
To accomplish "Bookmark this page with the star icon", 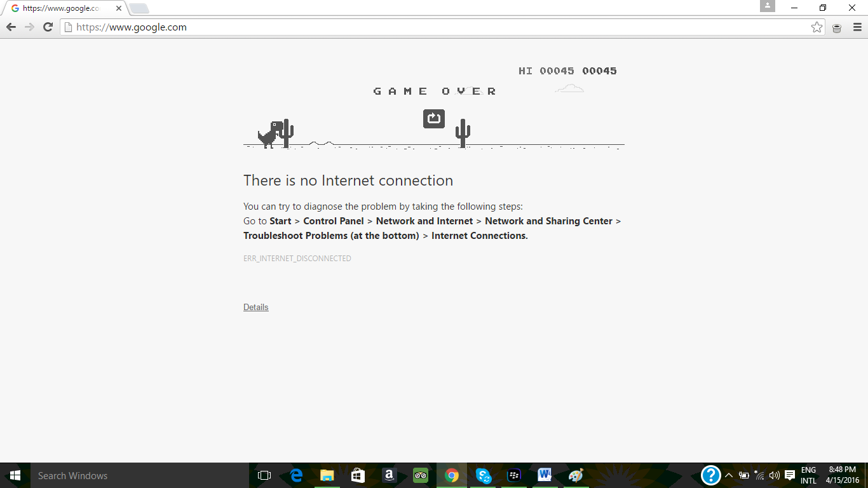I will click(x=817, y=27).
